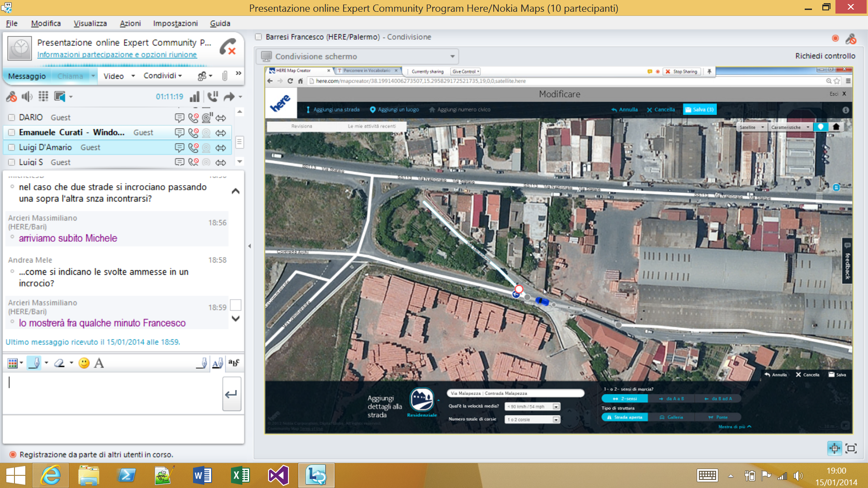Check the Emanuele Curati participant checkbox
The height and width of the screenshot is (488, 868).
point(12,132)
